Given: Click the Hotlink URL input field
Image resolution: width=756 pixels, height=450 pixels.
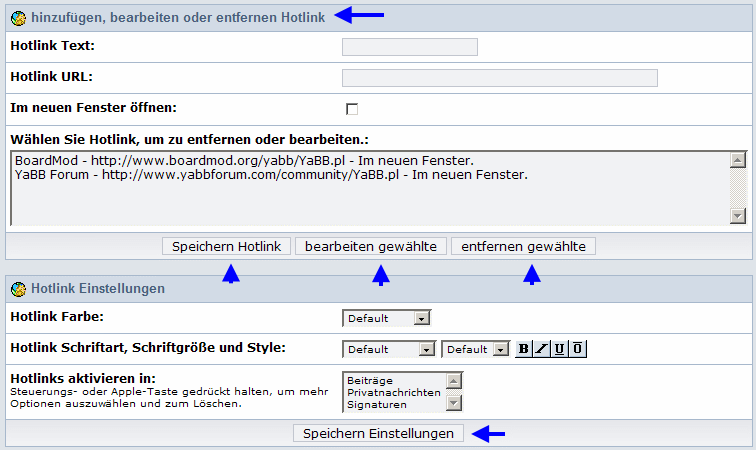Looking at the screenshot, I should click(x=499, y=78).
